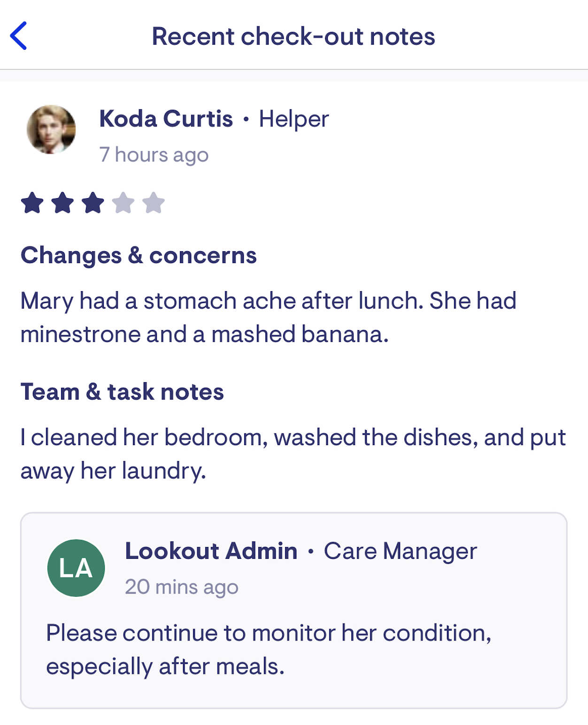Tap the cleaned her bedroom note text
The width and height of the screenshot is (588, 725).
click(293, 454)
